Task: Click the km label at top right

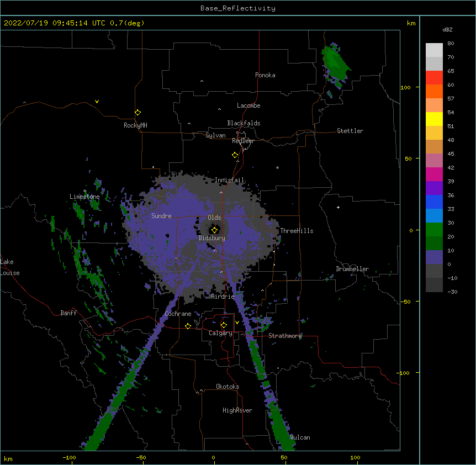Action: pyautogui.click(x=411, y=23)
